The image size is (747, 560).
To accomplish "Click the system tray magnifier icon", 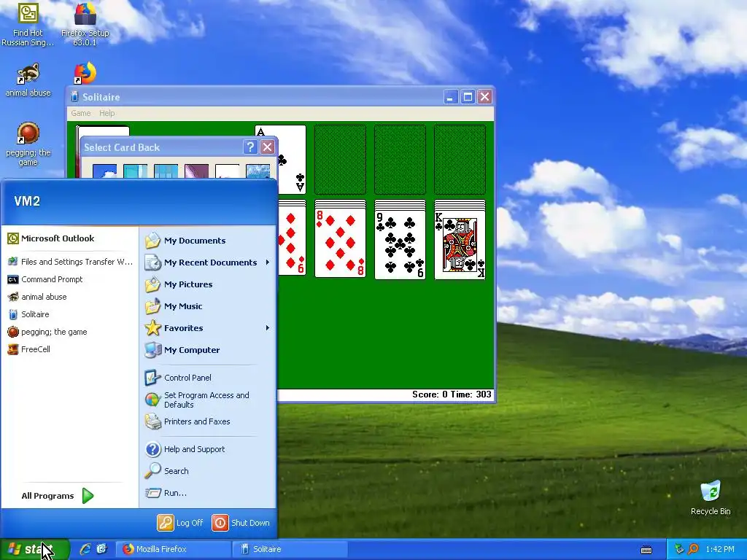I will point(693,549).
